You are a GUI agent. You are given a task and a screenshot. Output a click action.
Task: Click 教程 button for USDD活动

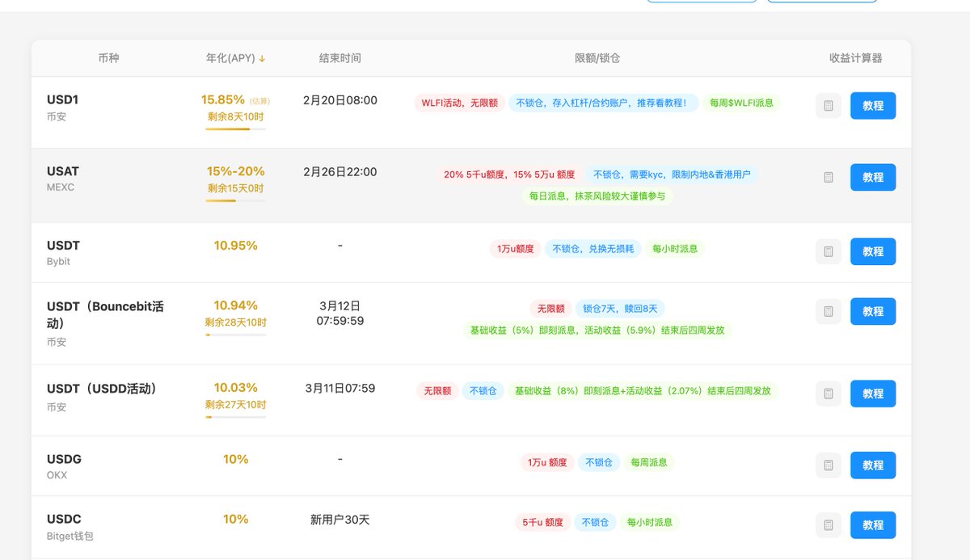click(x=873, y=394)
